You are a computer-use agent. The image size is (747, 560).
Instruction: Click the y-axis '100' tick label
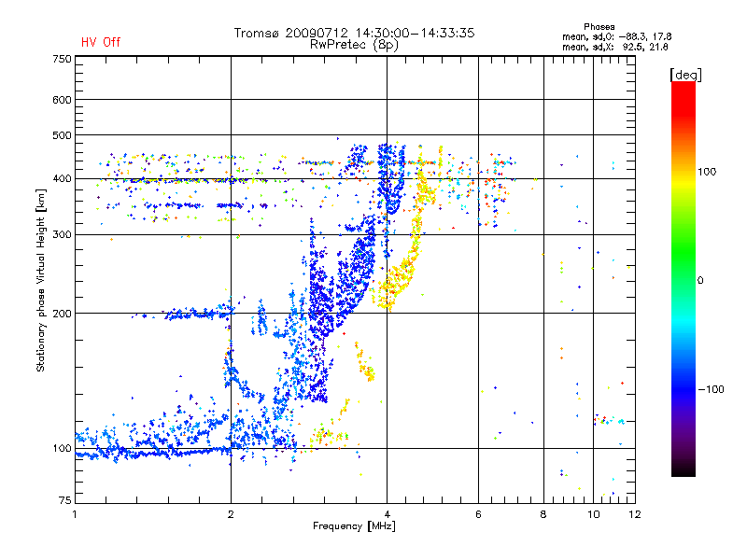pyautogui.click(x=62, y=448)
